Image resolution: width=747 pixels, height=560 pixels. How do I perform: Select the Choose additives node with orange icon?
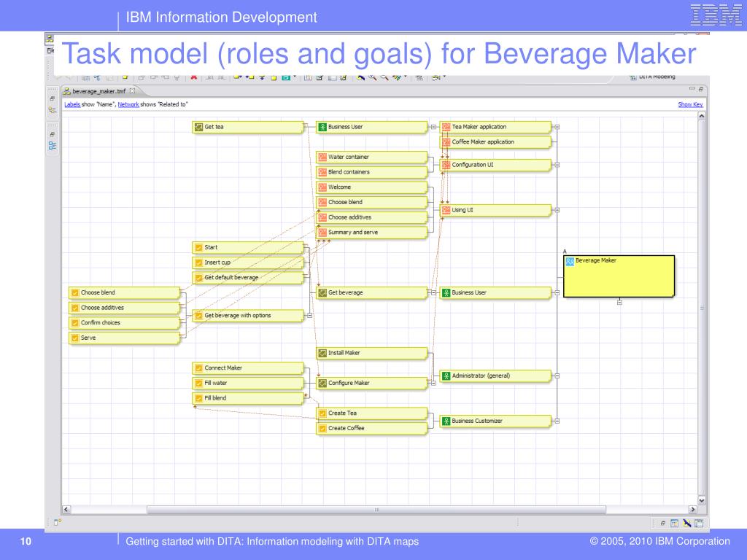pos(371,217)
